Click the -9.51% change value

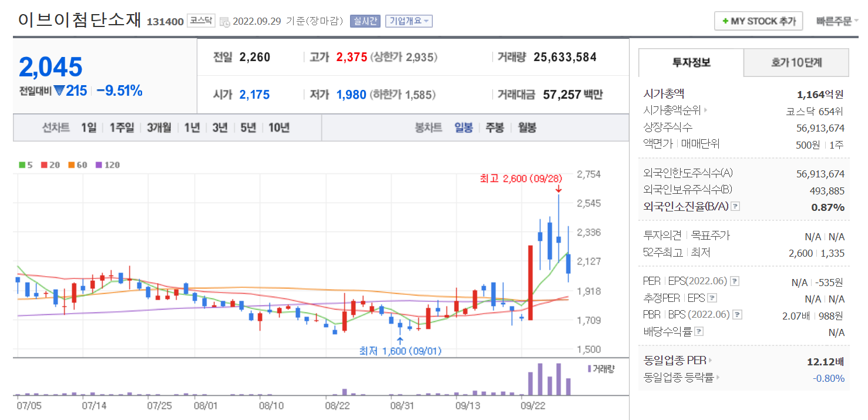[x=119, y=90]
